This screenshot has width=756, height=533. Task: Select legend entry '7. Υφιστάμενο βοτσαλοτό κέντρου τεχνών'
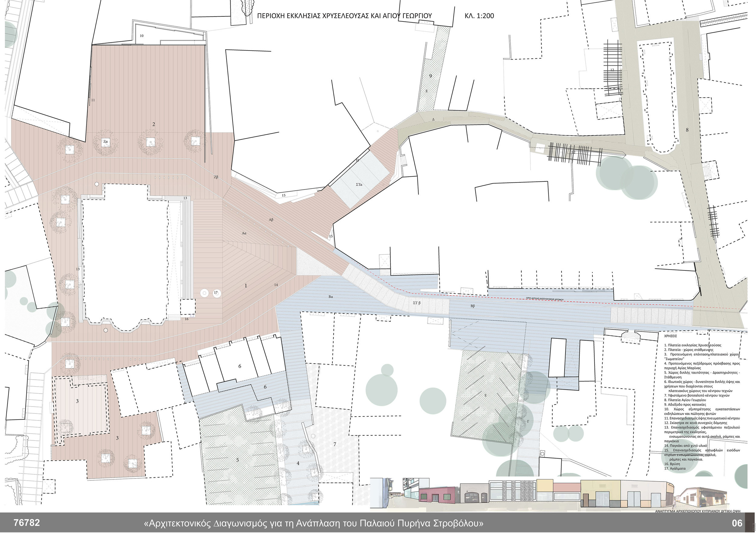click(x=697, y=396)
